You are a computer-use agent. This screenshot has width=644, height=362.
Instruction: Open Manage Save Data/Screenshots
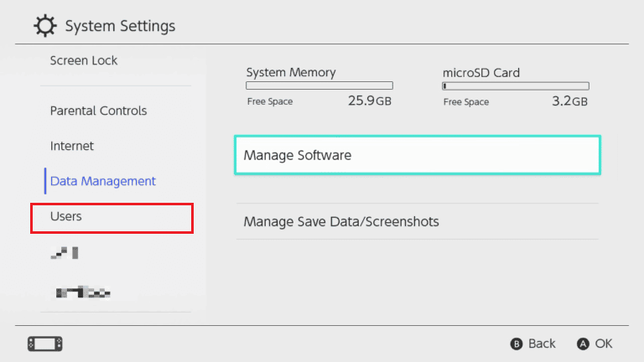[417, 222]
